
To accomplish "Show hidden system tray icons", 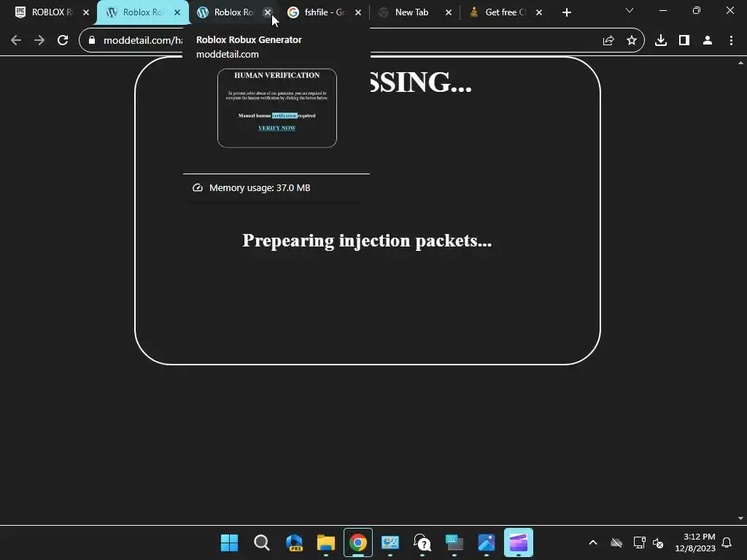I will point(593,542).
